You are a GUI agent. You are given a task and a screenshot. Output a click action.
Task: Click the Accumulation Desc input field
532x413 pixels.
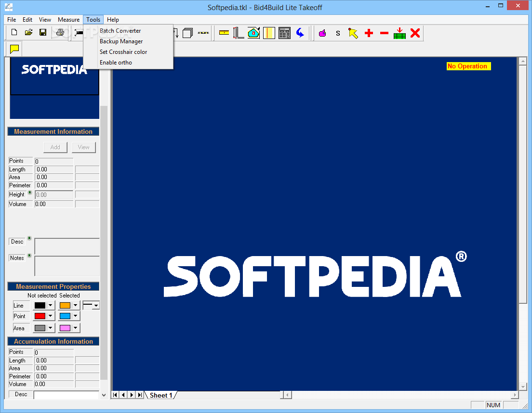tap(66, 395)
